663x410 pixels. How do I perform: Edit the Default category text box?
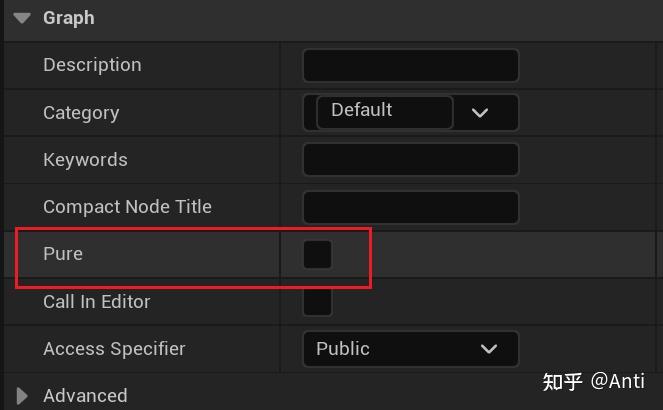(383, 111)
